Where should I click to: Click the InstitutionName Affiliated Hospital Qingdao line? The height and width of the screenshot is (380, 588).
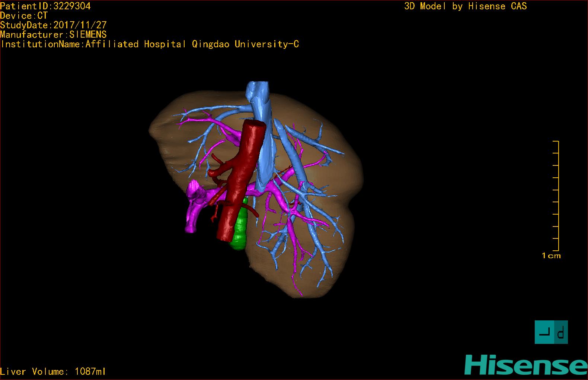pyautogui.click(x=150, y=44)
